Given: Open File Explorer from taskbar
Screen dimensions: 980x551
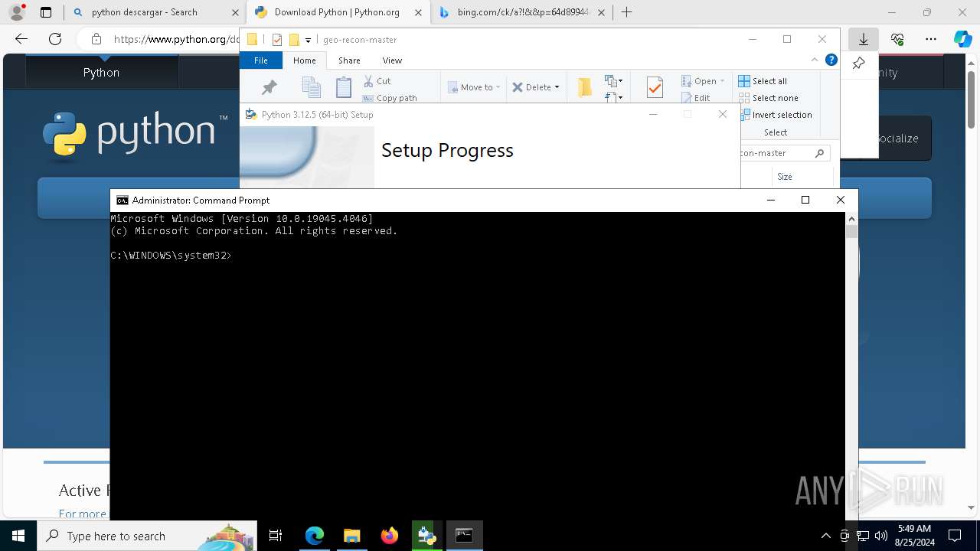Looking at the screenshot, I should pos(351,536).
